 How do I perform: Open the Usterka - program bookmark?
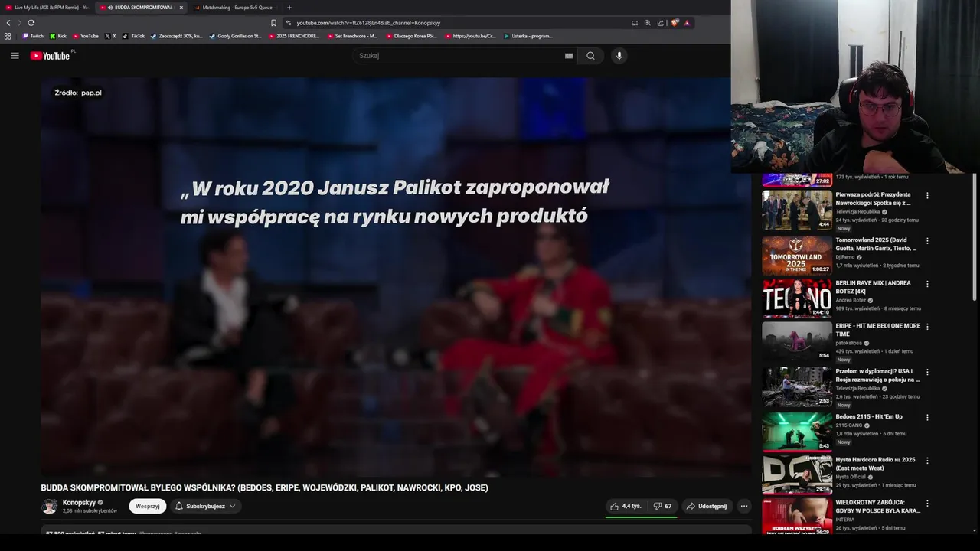(x=528, y=36)
